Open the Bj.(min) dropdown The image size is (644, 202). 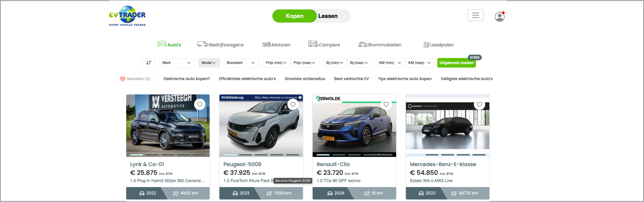pos(335,63)
